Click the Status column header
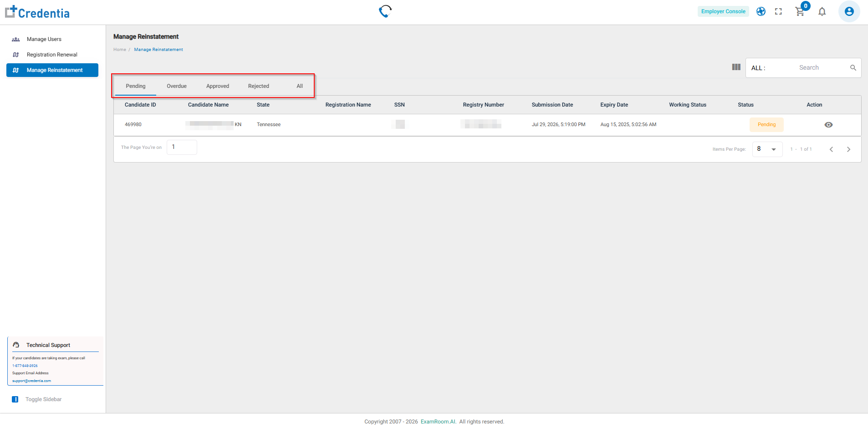This screenshot has height=428, width=868. [745, 105]
